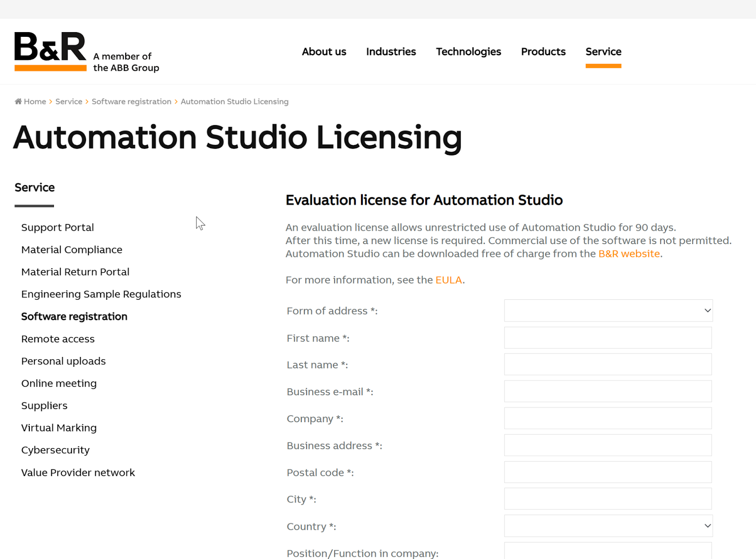Expand the Country dropdown
The width and height of the screenshot is (756, 559).
[x=608, y=526]
